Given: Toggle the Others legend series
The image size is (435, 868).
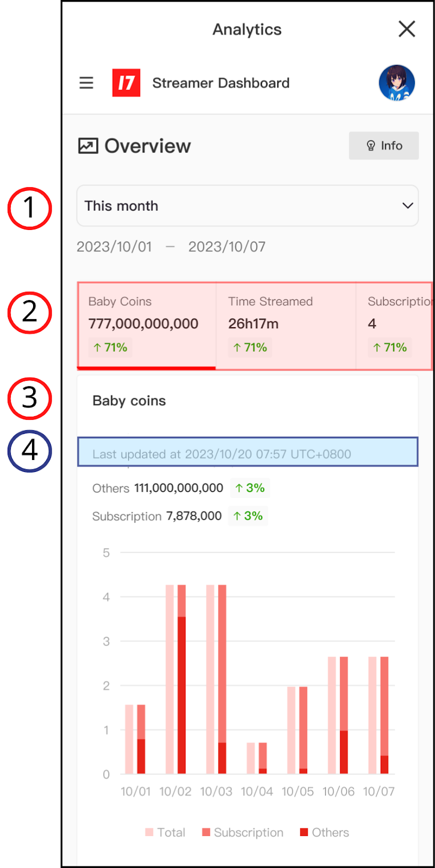Looking at the screenshot, I should [324, 832].
